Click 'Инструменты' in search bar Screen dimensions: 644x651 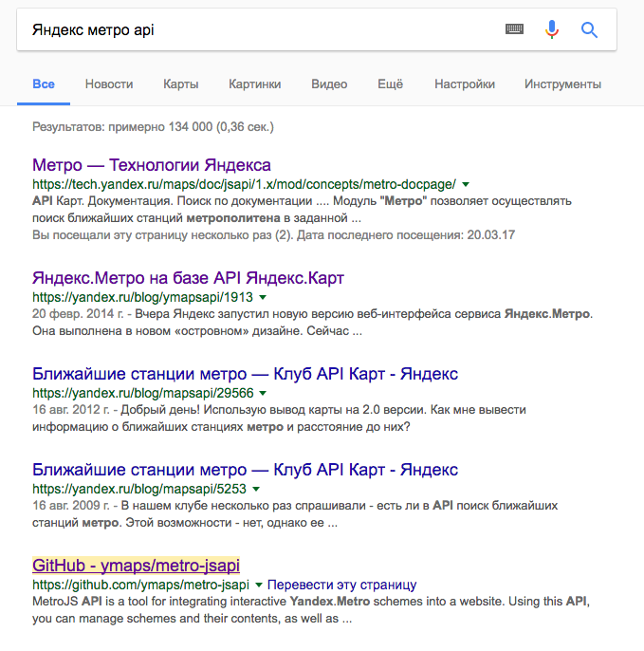click(562, 84)
